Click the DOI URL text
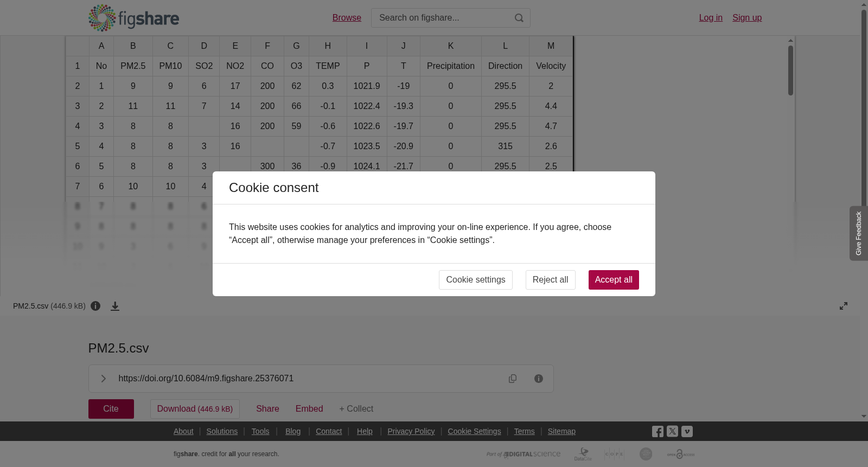 [206, 379]
